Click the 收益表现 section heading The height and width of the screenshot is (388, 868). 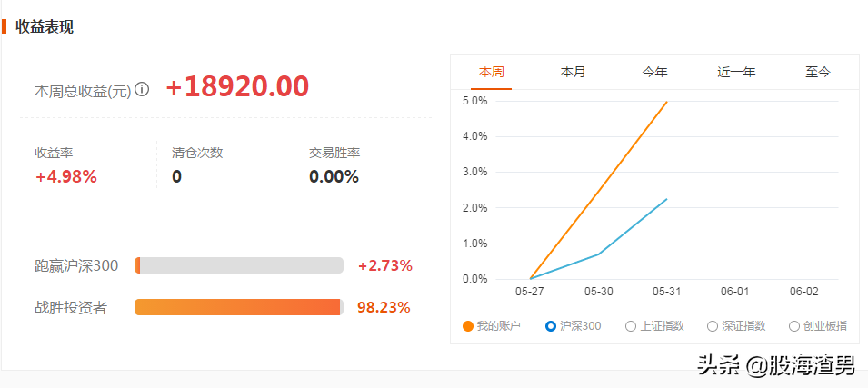click(x=45, y=26)
